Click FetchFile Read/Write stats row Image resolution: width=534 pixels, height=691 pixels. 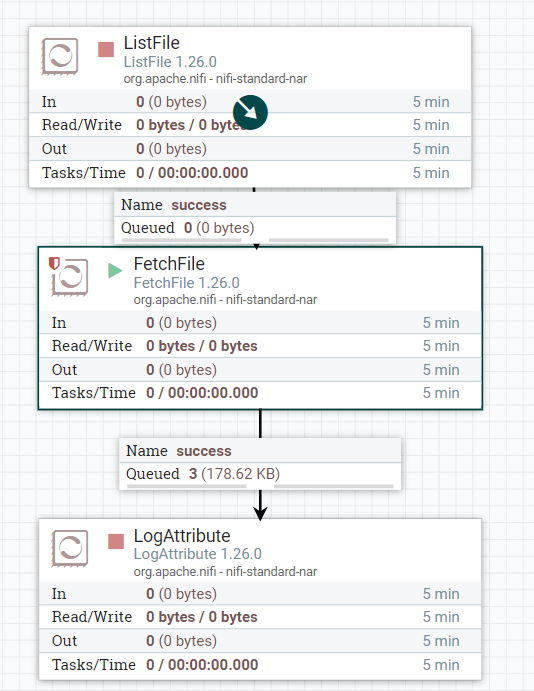(260, 346)
